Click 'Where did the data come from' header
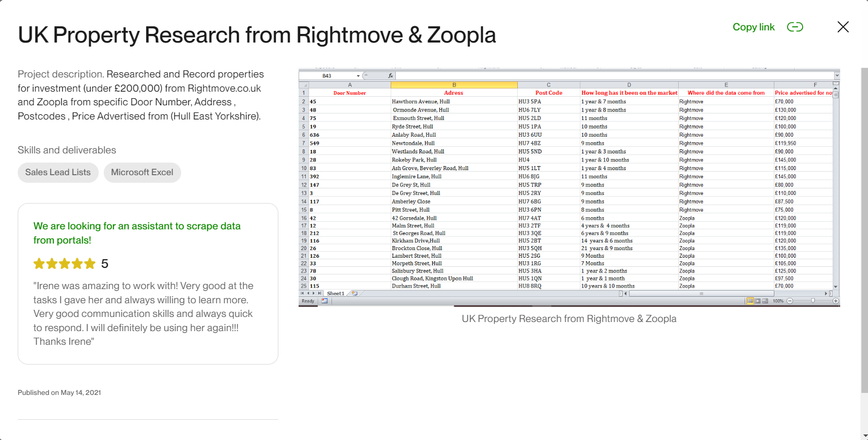The height and width of the screenshot is (440, 868). (726, 93)
